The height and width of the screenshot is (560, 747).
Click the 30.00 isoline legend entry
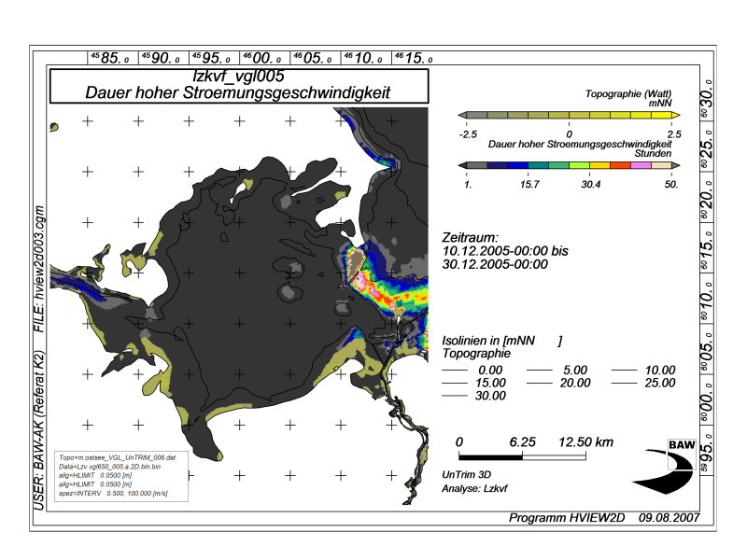(474, 396)
